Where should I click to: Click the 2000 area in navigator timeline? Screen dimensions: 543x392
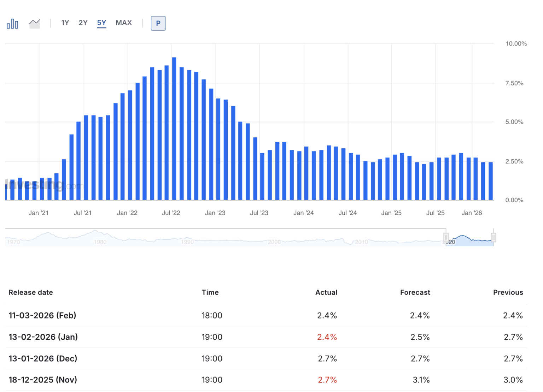(x=274, y=242)
